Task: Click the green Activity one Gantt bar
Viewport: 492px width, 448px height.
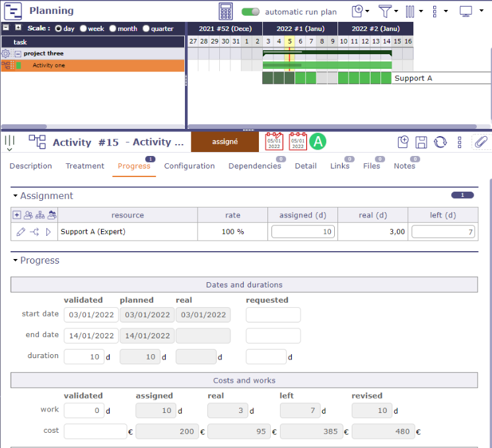Action: coord(327,65)
